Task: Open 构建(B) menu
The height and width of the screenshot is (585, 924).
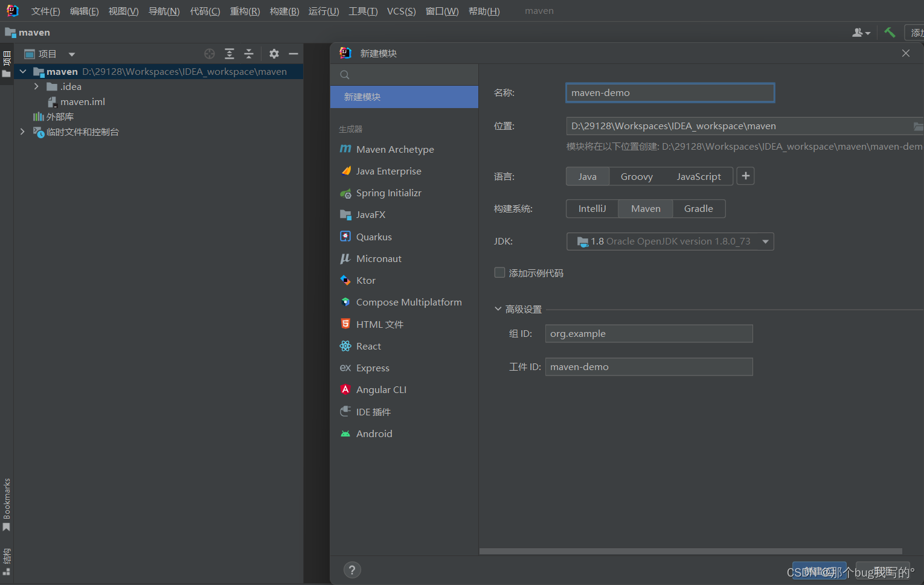Action: tap(284, 11)
